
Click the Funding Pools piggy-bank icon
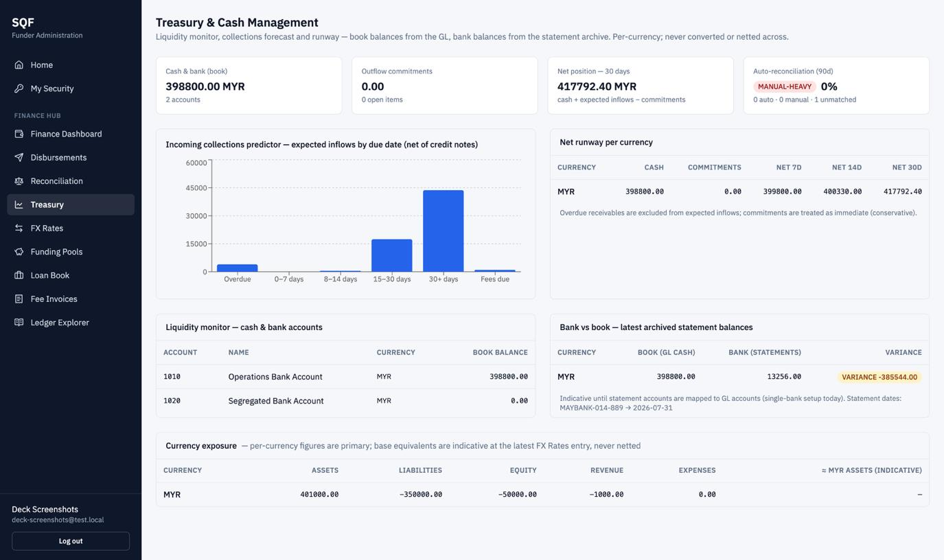pos(19,252)
